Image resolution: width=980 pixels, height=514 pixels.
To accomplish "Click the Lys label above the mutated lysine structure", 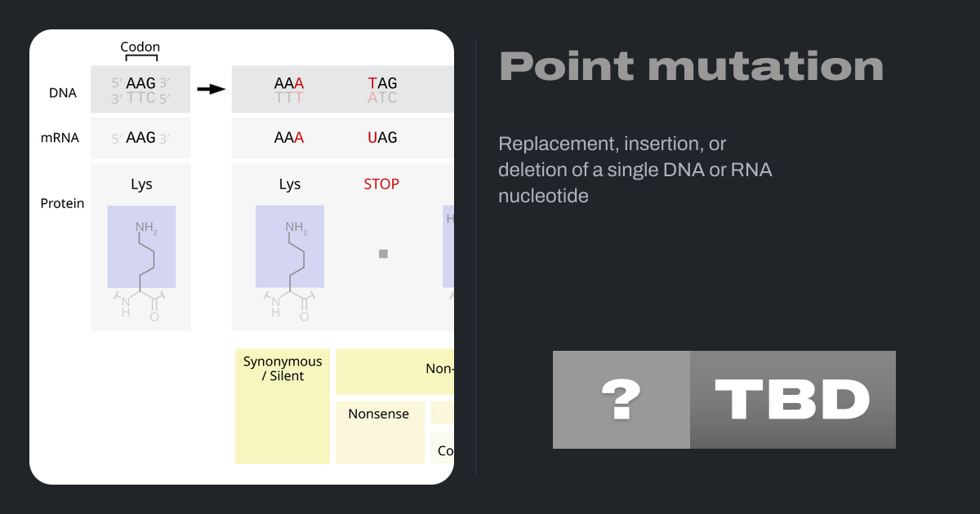I will tap(290, 184).
